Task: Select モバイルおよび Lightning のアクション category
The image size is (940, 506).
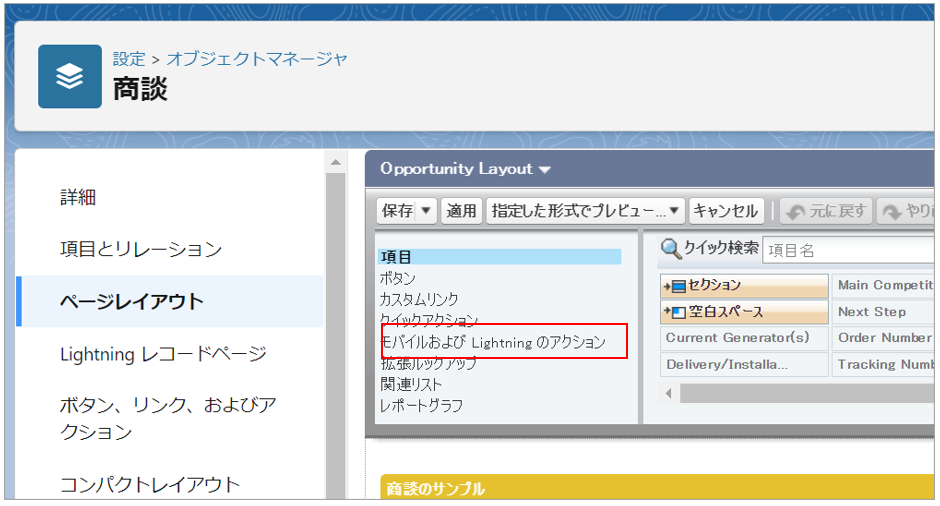Action: click(492, 342)
